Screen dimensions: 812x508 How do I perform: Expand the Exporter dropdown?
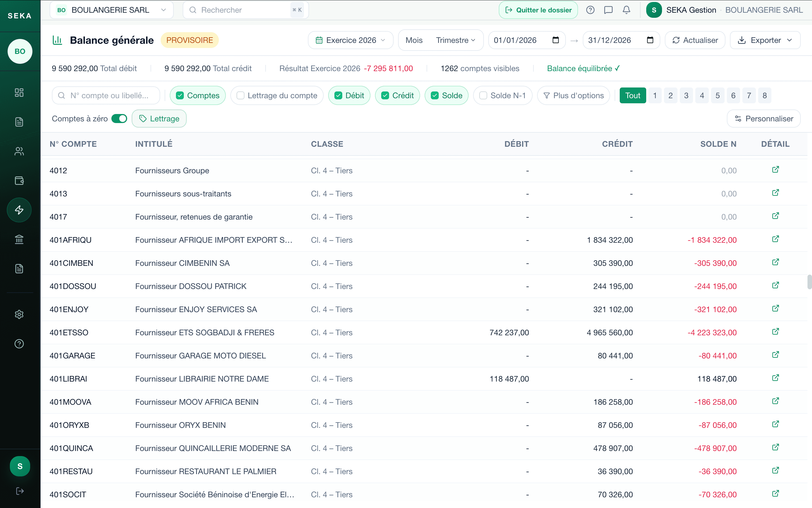pos(765,40)
